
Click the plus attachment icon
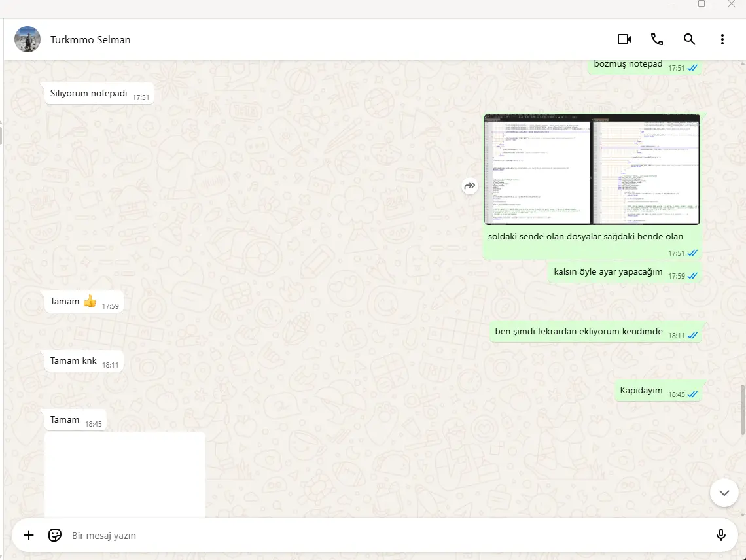coord(29,535)
